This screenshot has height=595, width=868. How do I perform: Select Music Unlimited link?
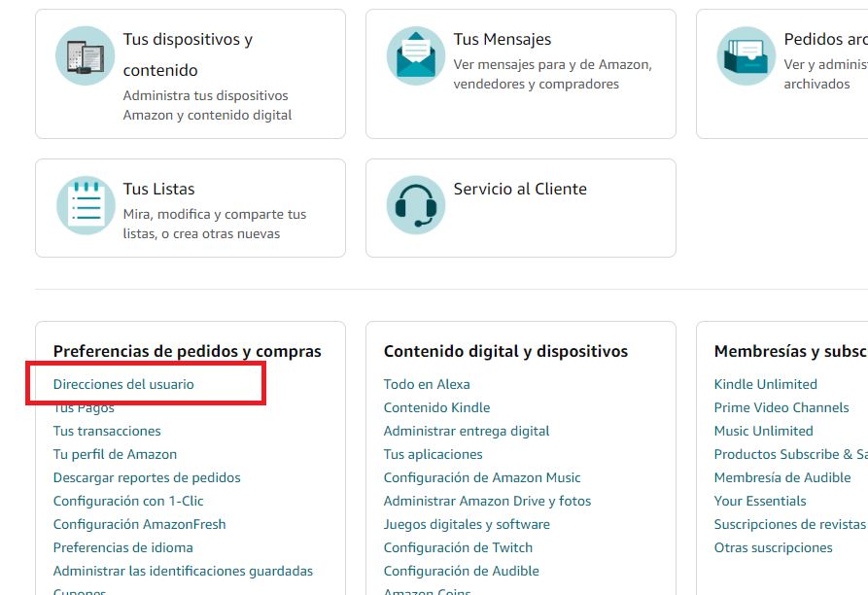pos(763,431)
